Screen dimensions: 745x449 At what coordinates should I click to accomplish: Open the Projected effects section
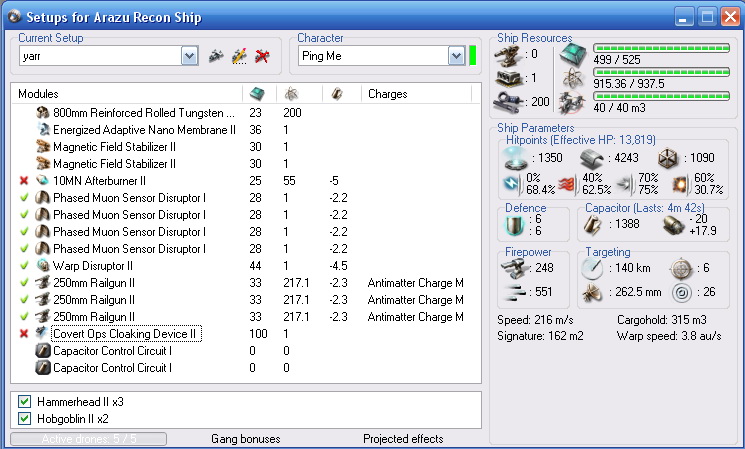(403, 439)
